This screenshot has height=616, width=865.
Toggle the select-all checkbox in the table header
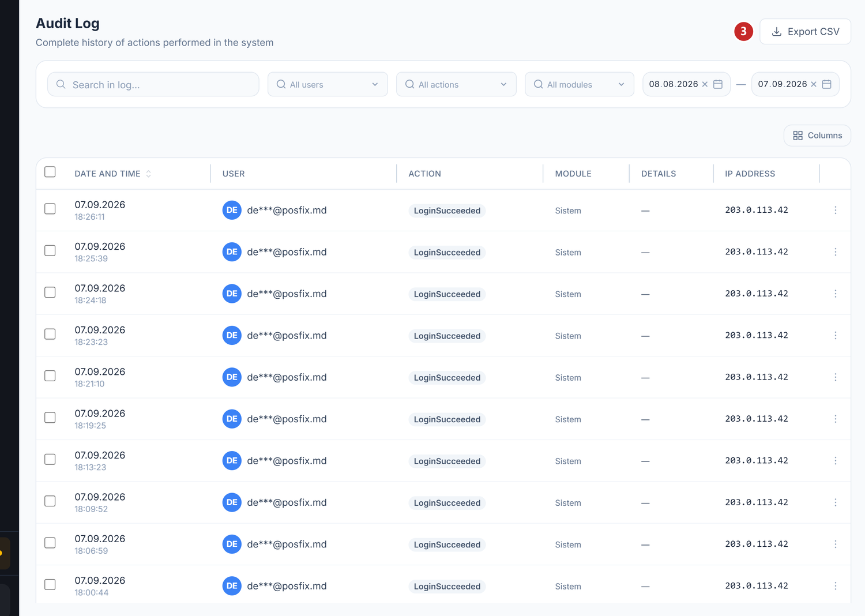coord(50,172)
